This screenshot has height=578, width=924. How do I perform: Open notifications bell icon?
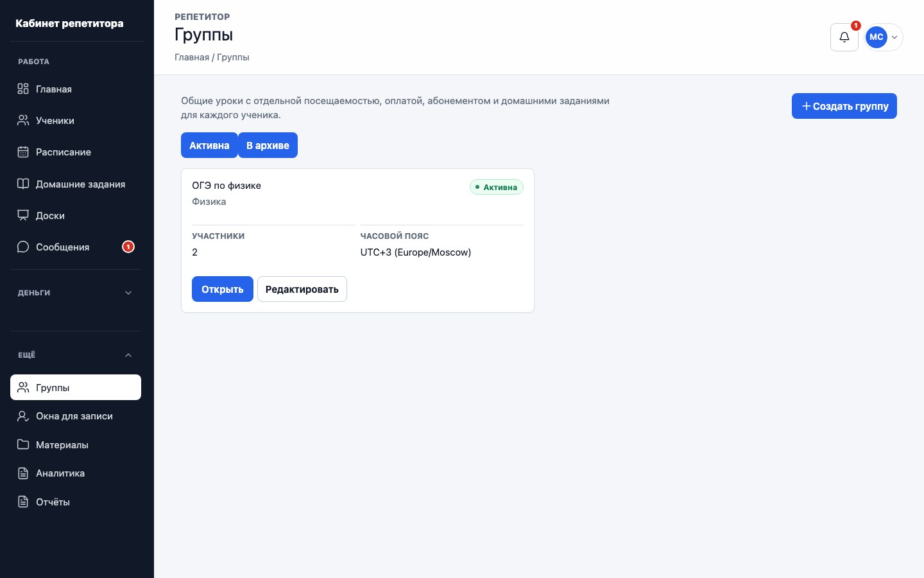click(x=844, y=37)
